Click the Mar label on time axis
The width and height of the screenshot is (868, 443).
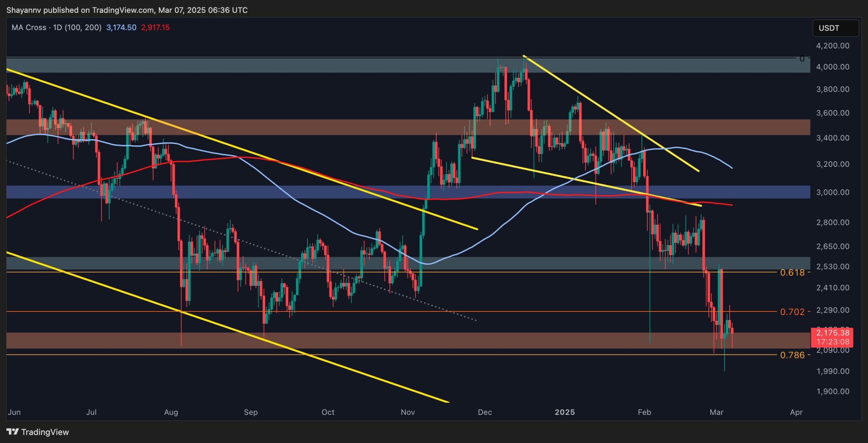pyautogui.click(x=716, y=412)
